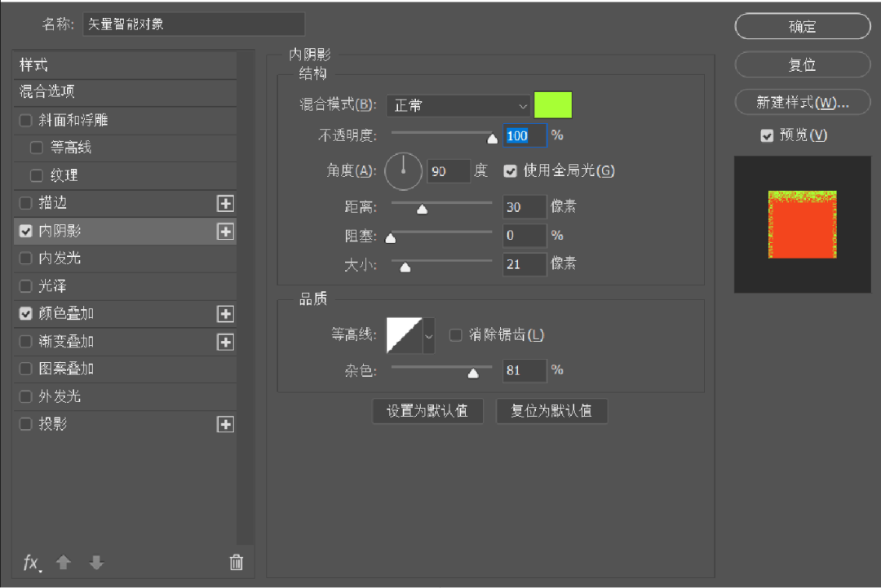Toggle the 预览 preview checkbox
Screen dimensions: 881x588
(767, 135)
